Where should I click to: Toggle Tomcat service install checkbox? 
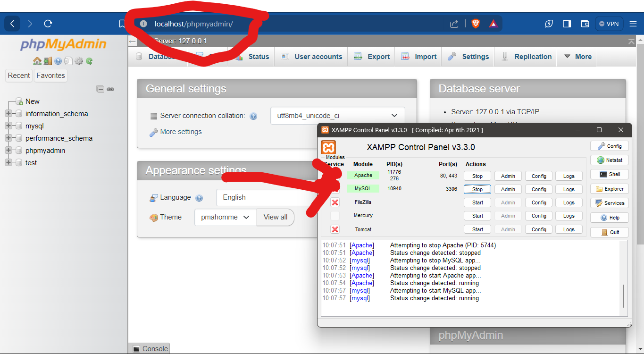click(x=335, y=229)
